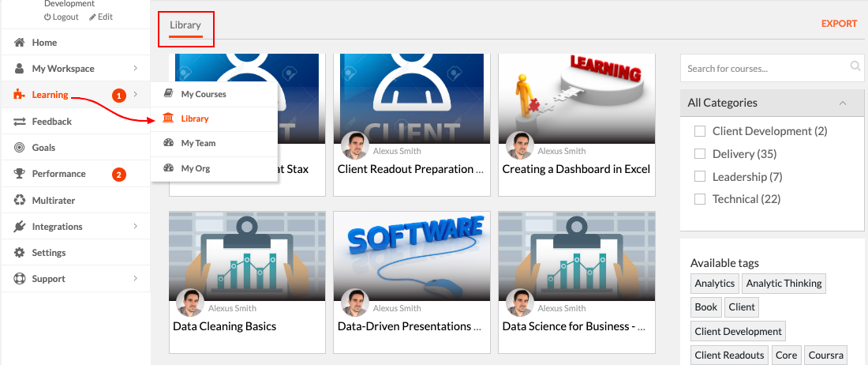Collapse the All Categories panel
Viewport: 868px width, 365px height.
(843, 103)
